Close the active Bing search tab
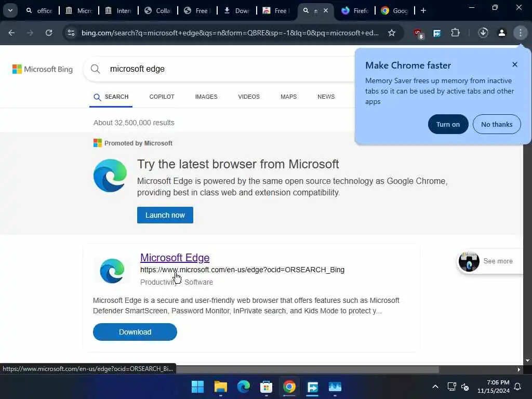Image resolution: width=532 pixels, height=399 pixels. (326, 10)
